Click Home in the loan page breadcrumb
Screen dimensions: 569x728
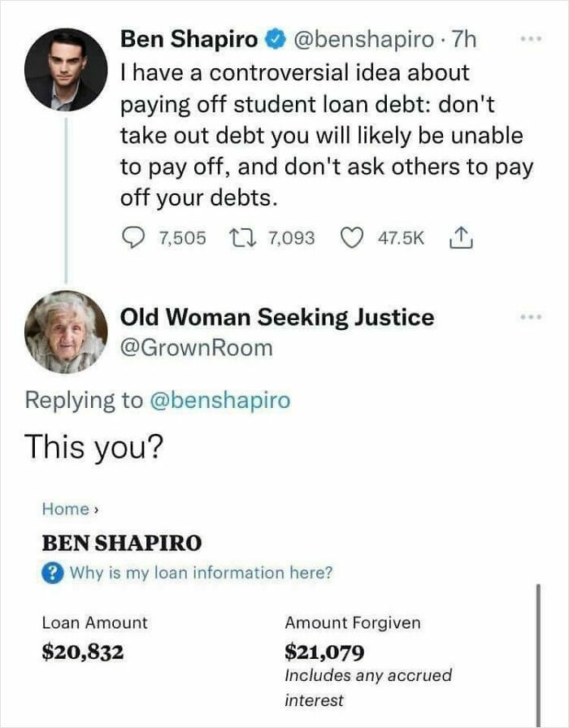pos(67,509)
